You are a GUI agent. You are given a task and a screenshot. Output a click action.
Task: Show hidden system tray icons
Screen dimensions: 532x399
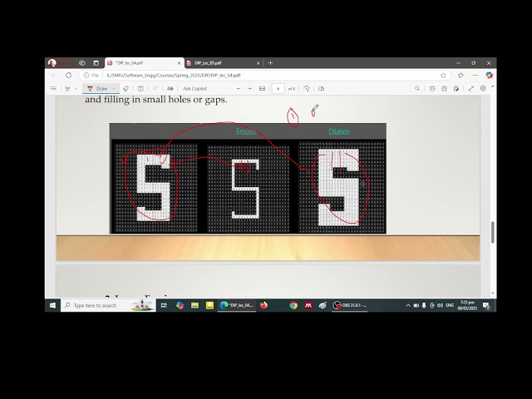coord(408,305)
